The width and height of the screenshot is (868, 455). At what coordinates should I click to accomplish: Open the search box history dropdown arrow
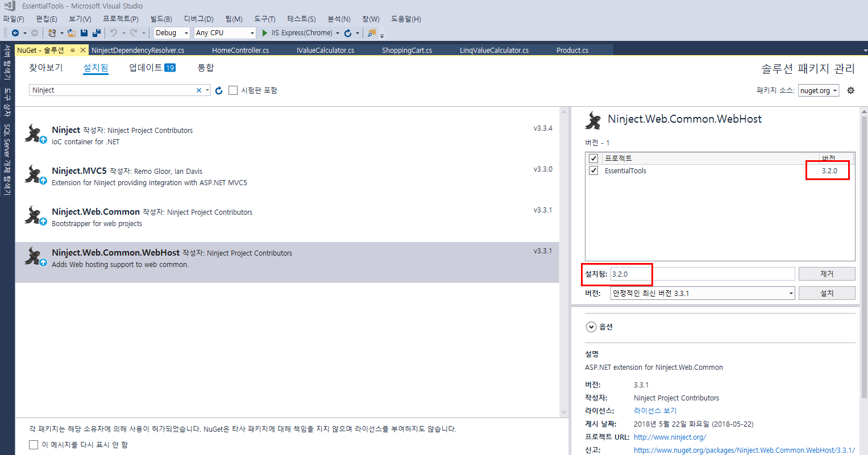208,90
